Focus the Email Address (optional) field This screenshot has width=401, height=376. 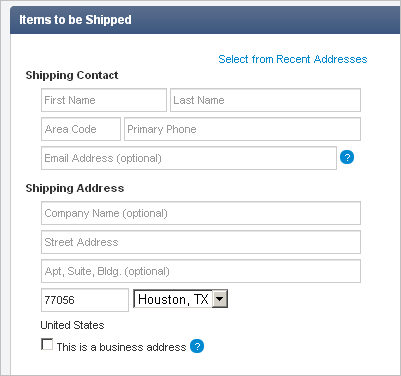(x=189, y=158)
